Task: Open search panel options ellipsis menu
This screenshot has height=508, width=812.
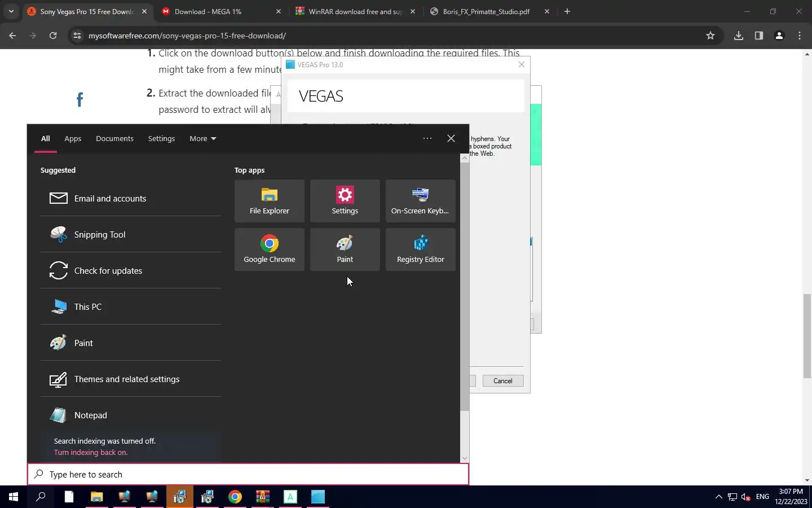Action: 427,138
